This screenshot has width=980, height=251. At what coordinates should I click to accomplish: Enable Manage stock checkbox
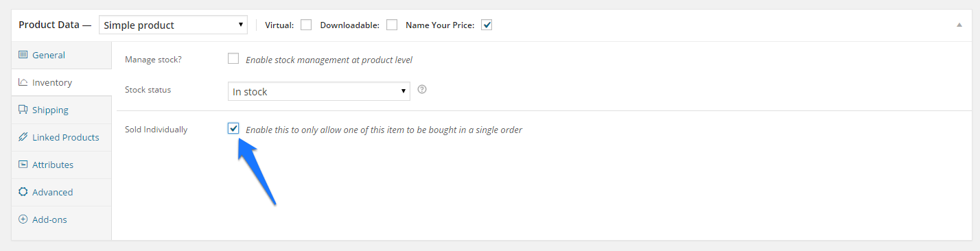pos(233,59)
